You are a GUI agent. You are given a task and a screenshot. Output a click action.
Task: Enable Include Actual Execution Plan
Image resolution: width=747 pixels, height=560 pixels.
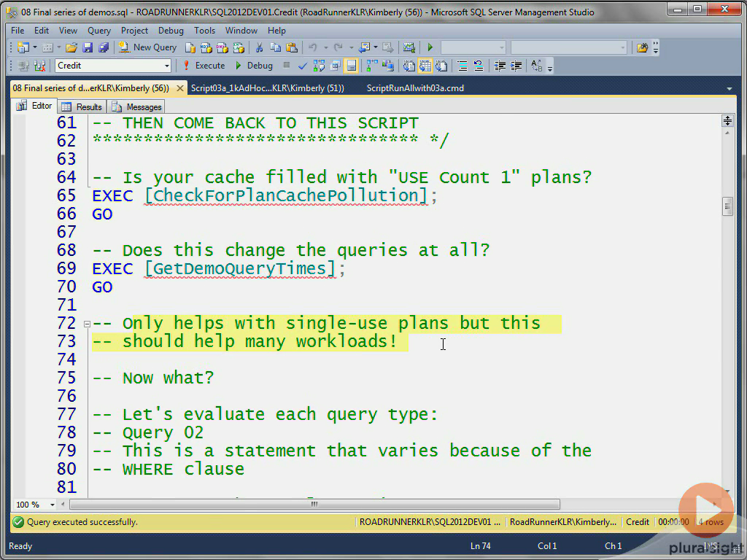click(372, 66)
